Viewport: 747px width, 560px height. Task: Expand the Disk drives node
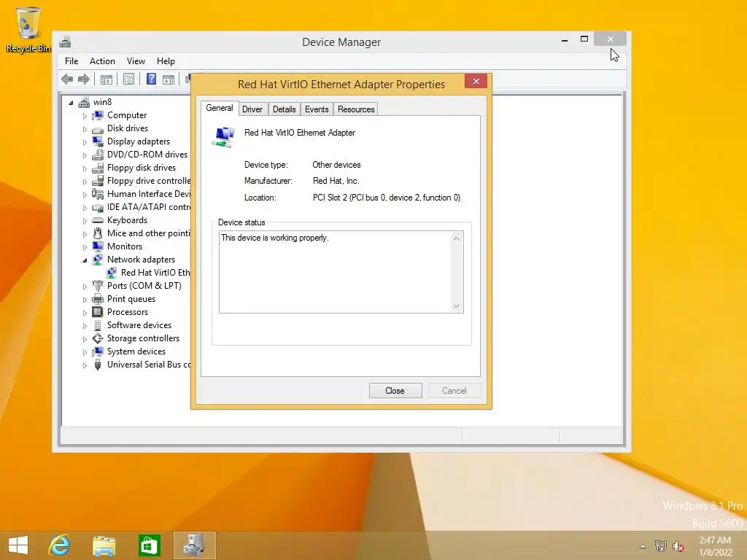85,129
